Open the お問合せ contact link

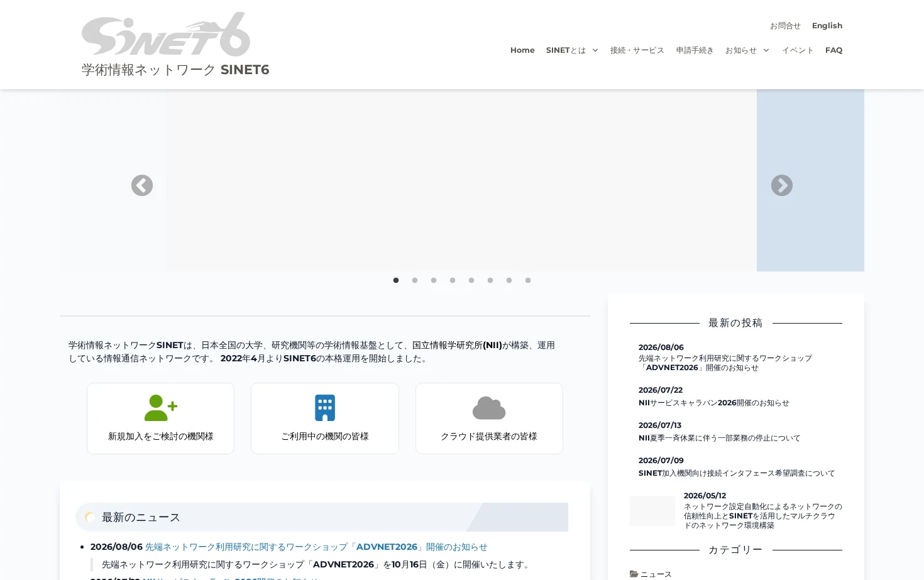click(785, 26)
